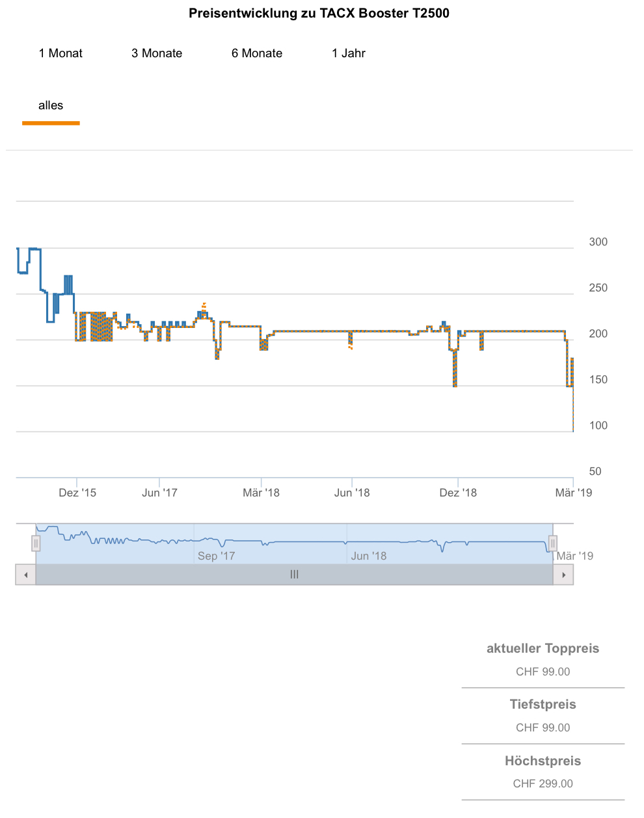Click the Tiefstpreis heading
This screenshot has height=818, width=644.
click(543, 704)
